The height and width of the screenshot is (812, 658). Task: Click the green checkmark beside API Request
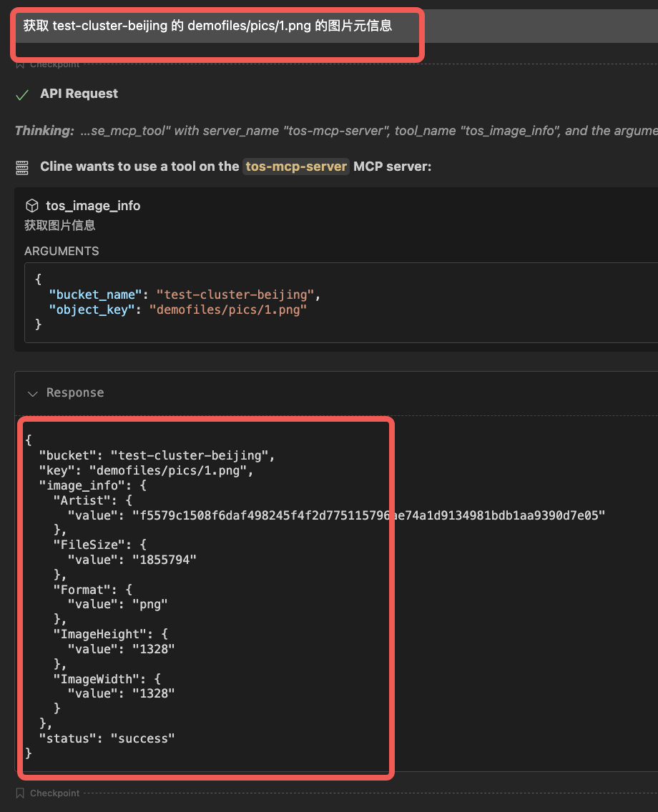click(x=22, y=95)
